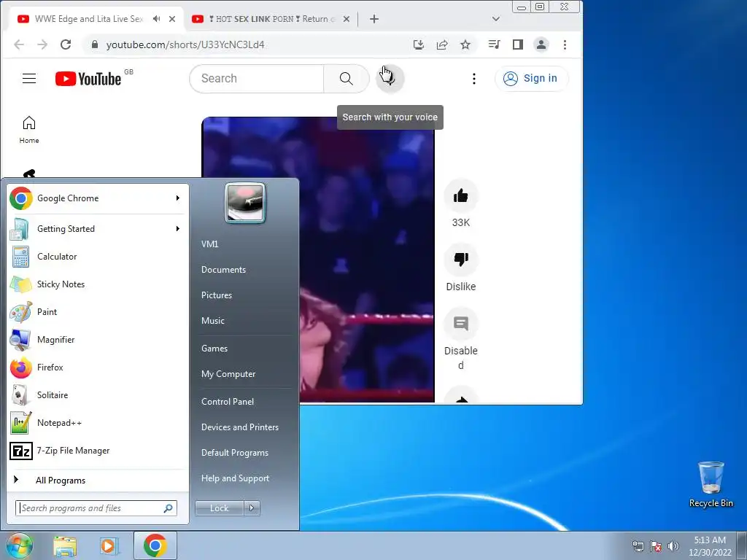This screenshot has height=560, width=747.
Task: Switch to the second YouTube tab
Action: pos(270,19)
